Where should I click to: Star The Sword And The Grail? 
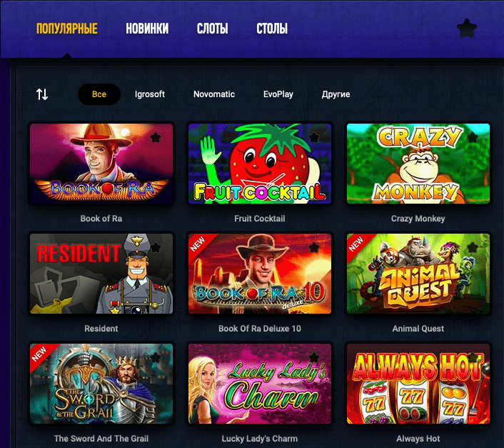[x=156, y=358]
